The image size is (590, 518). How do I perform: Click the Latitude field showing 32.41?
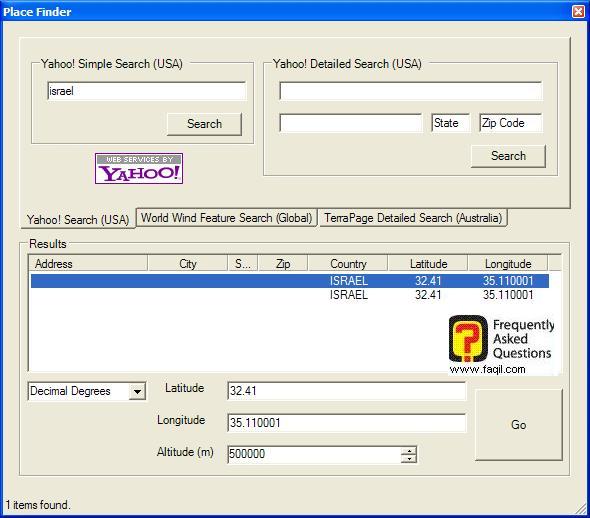coord(347,391)
